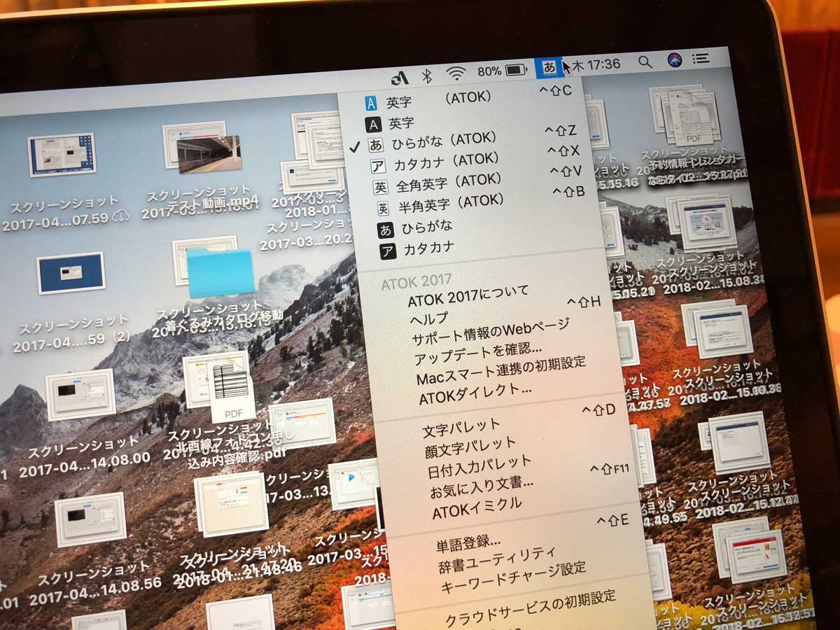Open キーワードチャージ設定
The width and height of the screenshot is (840, 630).
[x=513, y=576]
